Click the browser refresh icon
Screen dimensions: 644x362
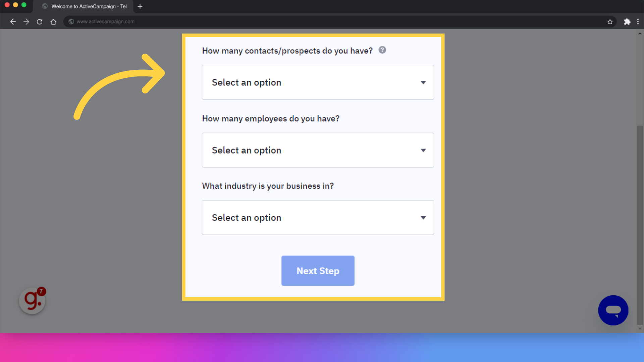point(39,21)
